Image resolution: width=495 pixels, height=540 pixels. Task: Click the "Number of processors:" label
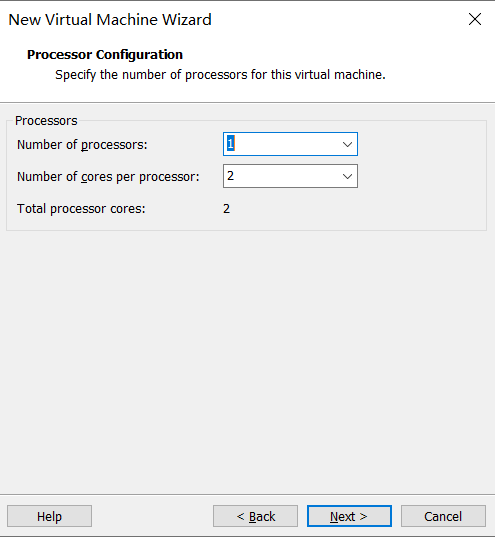click(x=82, y=145)
